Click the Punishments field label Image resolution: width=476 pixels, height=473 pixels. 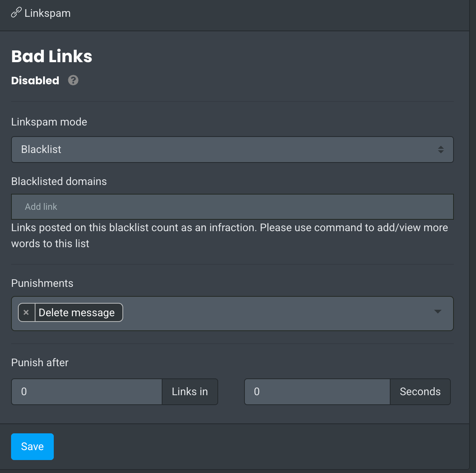pos(42,283)
